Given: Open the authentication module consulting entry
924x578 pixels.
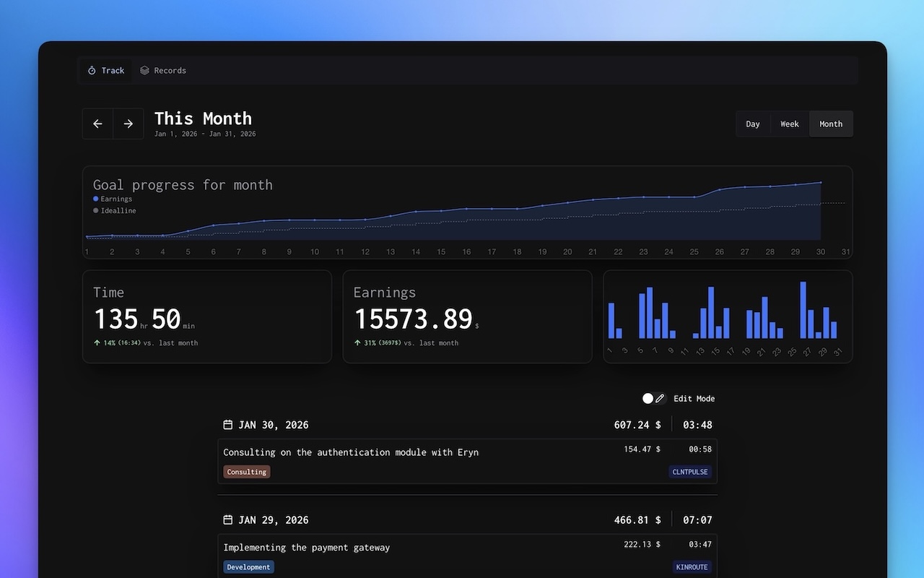Looking at the screenshot, I should [x=351, y=452].
